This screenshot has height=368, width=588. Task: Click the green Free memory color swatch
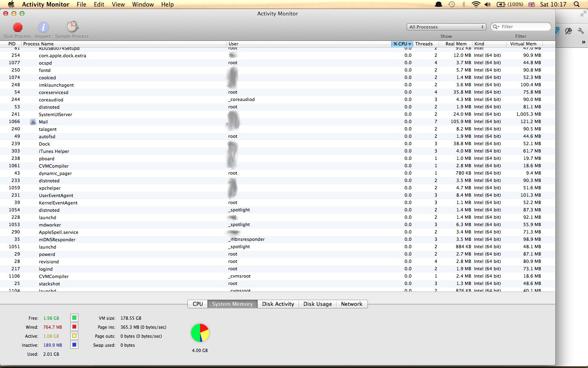coord(74,318)
